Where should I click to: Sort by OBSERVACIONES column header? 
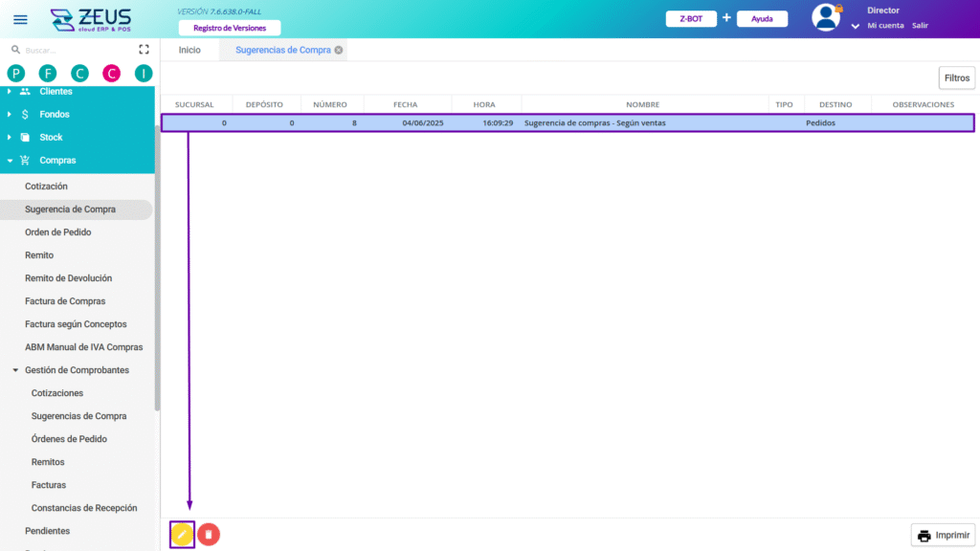point(924,105)
